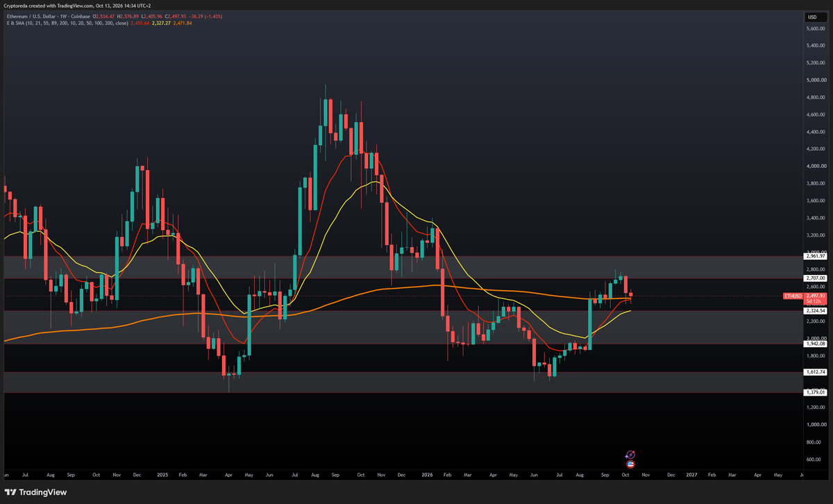Click the 2,324.54 price level label

coord(816,310)
